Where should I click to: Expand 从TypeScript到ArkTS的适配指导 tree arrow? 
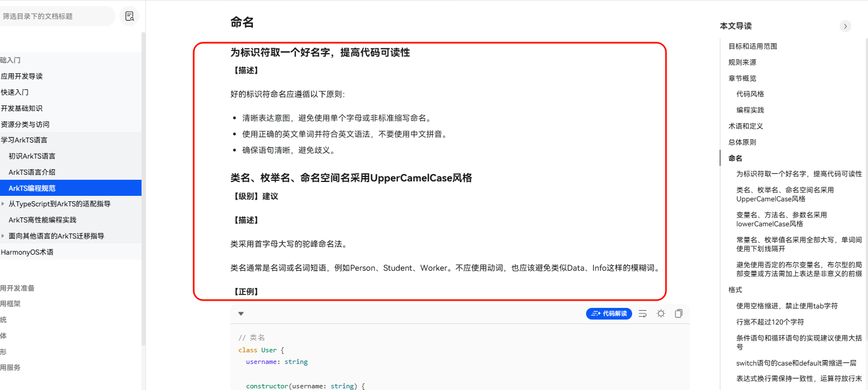tap(3, 204)
